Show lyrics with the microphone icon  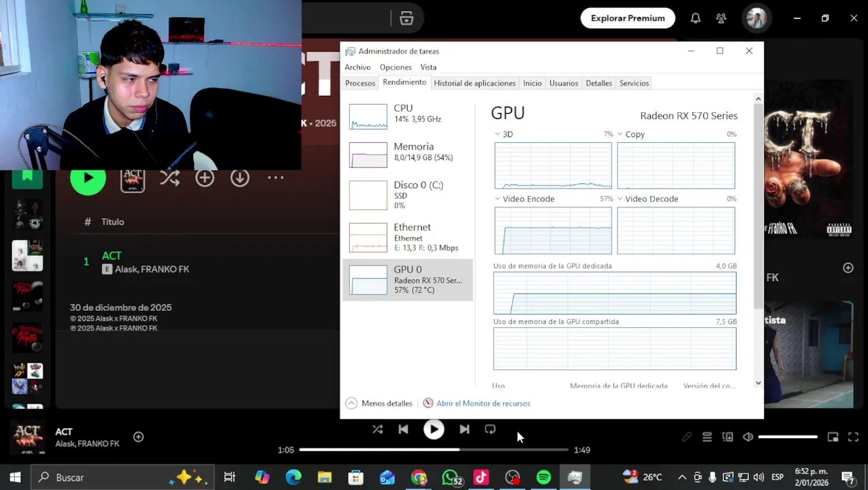pyautogui.click(x=686, y=437)
